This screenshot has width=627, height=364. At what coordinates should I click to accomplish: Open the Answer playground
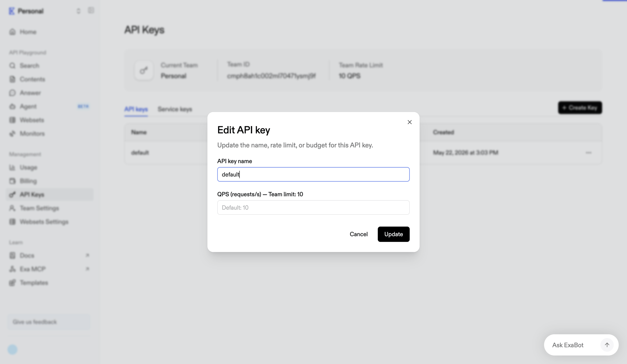pos(50,93)
